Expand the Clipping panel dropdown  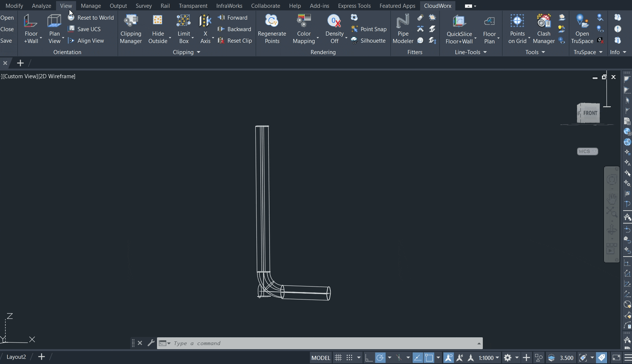(x=187, y=52)
